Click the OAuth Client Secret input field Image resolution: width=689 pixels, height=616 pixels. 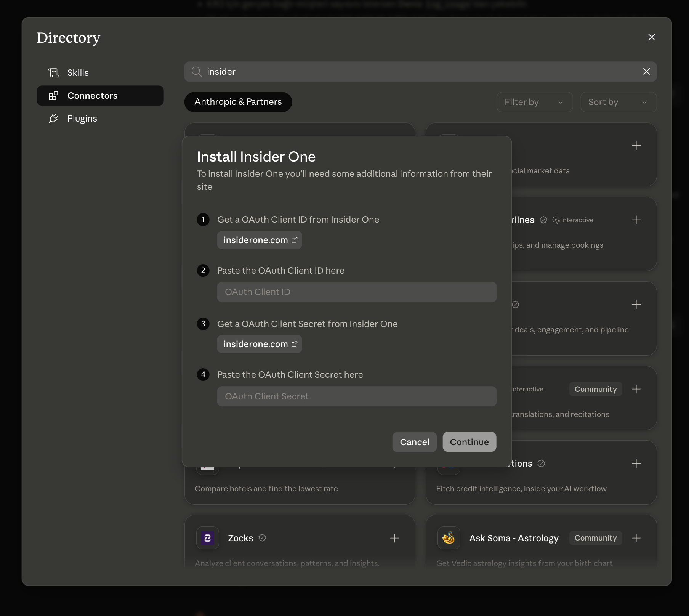[357, 396]
